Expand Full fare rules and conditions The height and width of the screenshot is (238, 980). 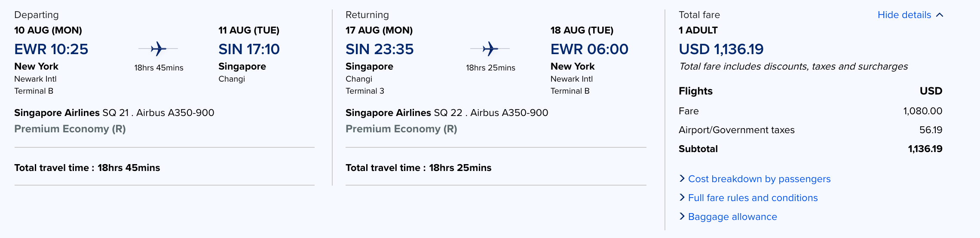pos(753,198)
